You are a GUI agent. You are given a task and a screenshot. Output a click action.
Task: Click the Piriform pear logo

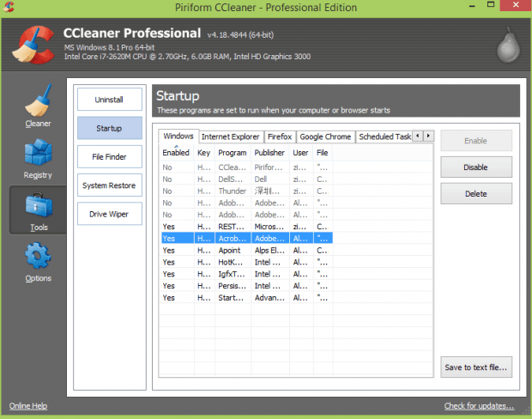pos(508,45)
